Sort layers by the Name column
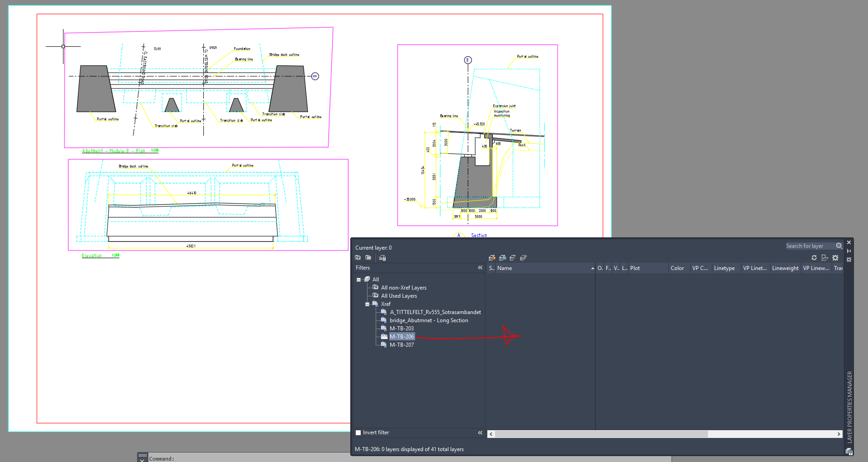Viewport: 868px width, 462px height. coord(504,268)
